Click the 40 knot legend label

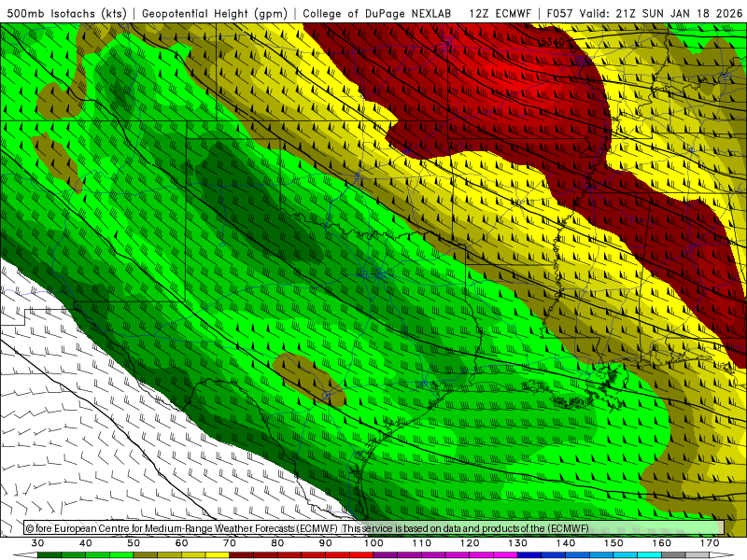coord(86,543)
